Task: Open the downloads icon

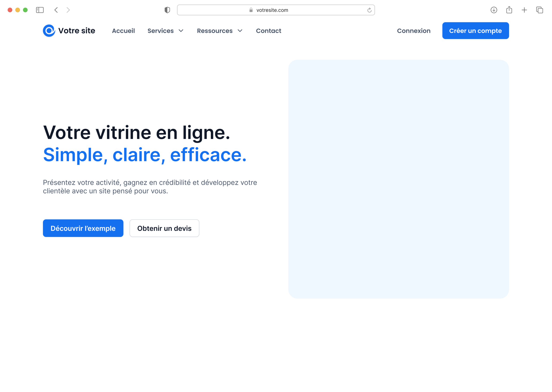Action: [x=494, y=10]
